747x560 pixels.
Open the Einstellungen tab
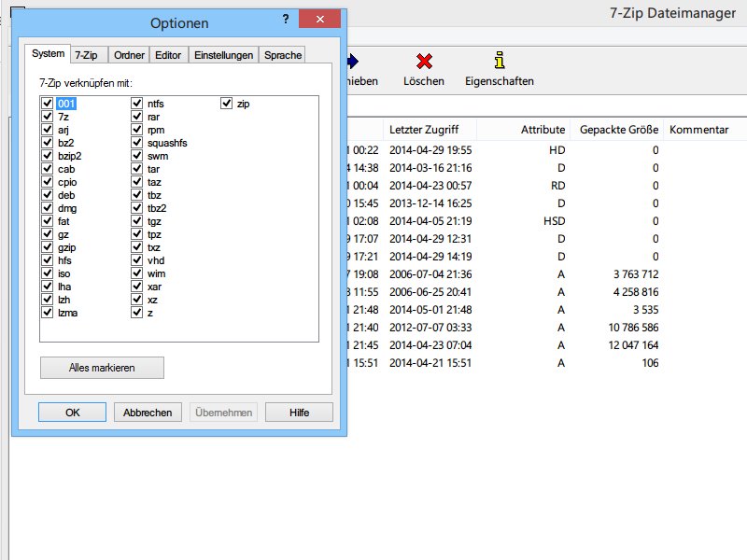tap(223, 55)
